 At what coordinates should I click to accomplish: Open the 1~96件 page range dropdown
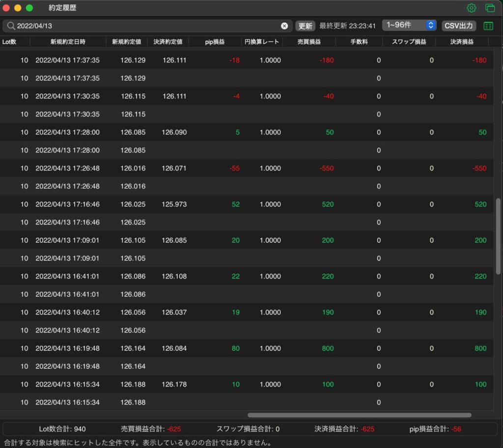pos(409,25)
